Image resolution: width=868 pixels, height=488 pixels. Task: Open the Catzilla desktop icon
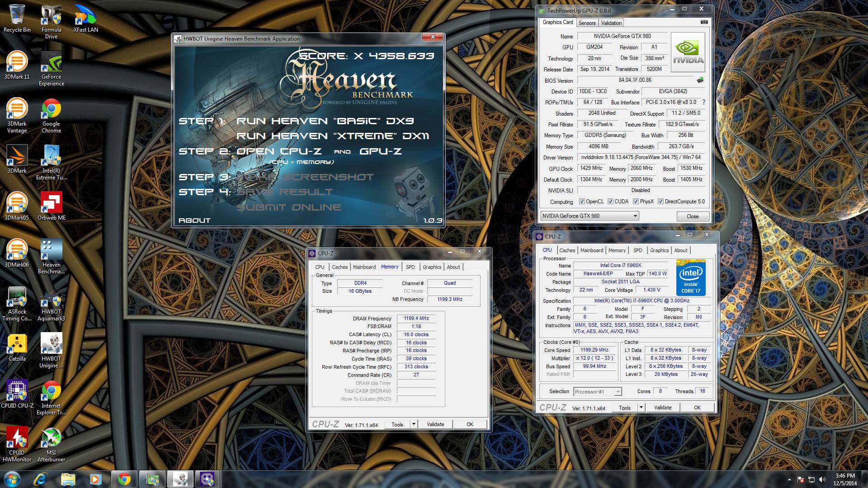(17, 347)
